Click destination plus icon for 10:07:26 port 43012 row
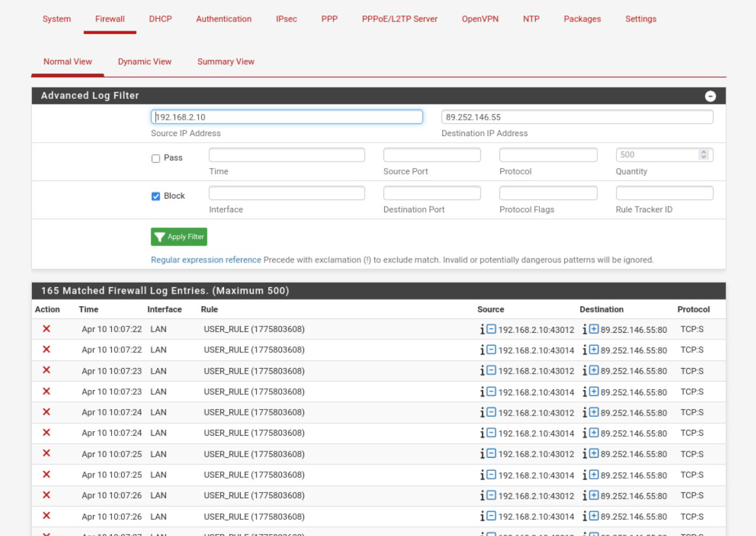Image resolution: width=756 pixels, height=536 pixels. coord(593,496)
